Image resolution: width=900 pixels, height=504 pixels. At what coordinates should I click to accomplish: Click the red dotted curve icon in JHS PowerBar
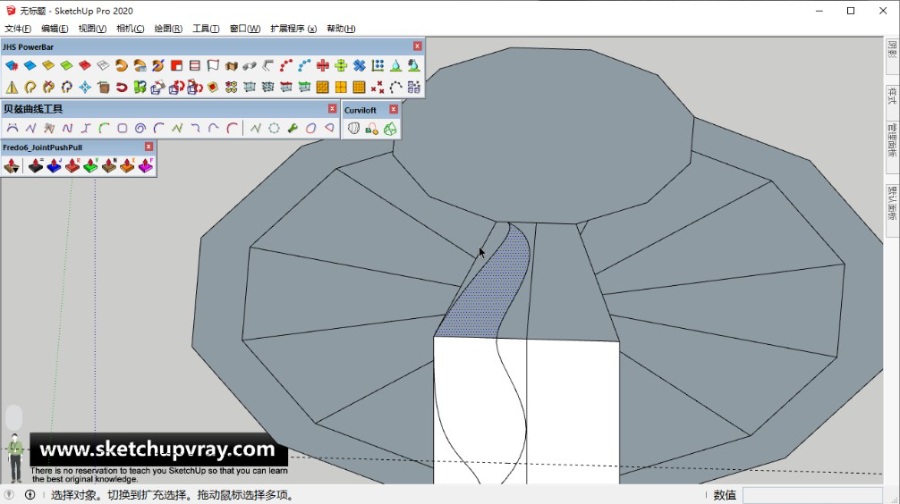[x=286, y=65]
